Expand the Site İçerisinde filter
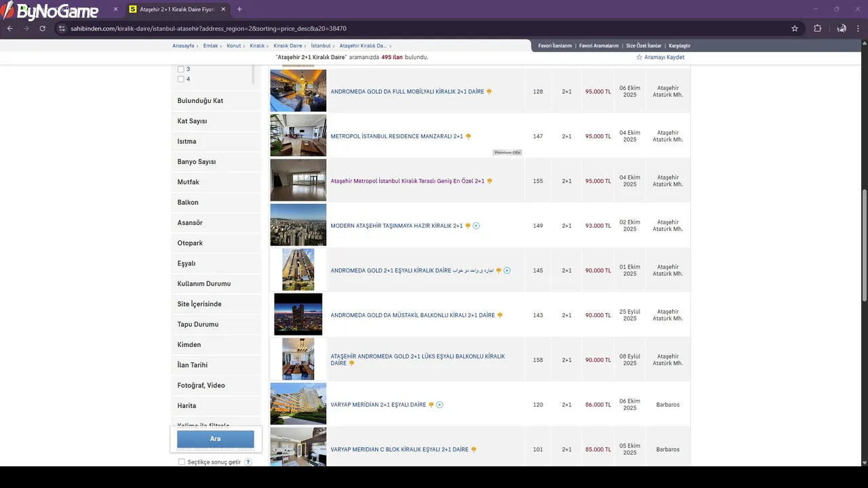The height and width of the screenshot is (488, 868). pyautogui.click(x=216, y=304)
